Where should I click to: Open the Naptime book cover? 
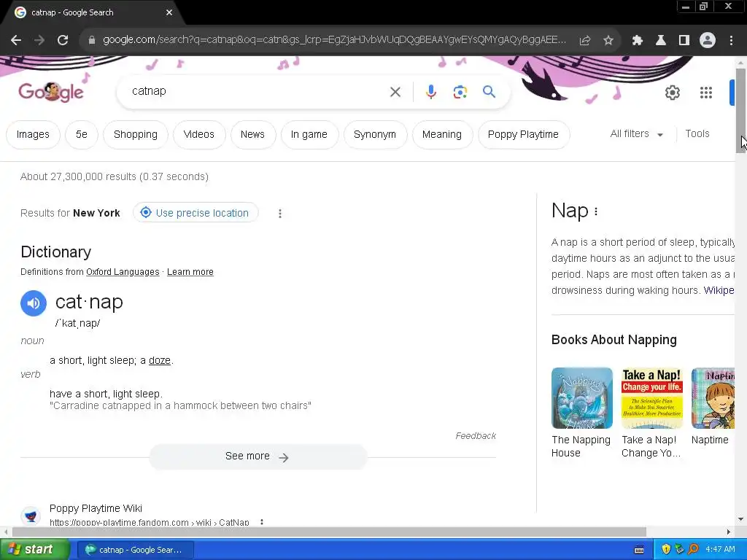(713, 398)
